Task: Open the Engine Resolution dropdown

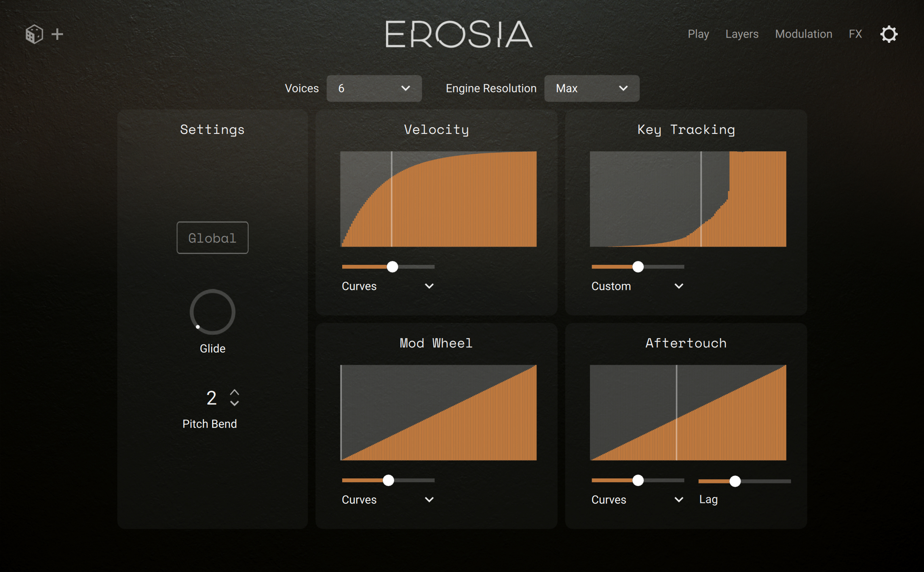Action: (591, 88)
